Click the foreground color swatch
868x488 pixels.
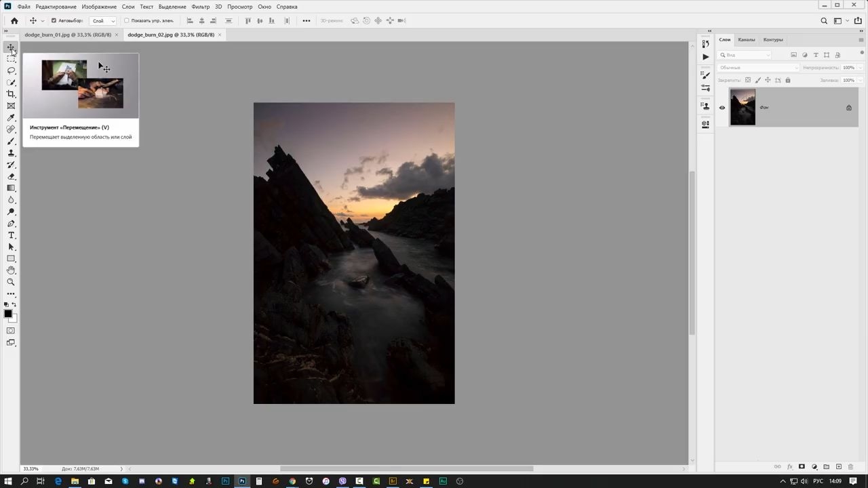(x=8, y=314)
